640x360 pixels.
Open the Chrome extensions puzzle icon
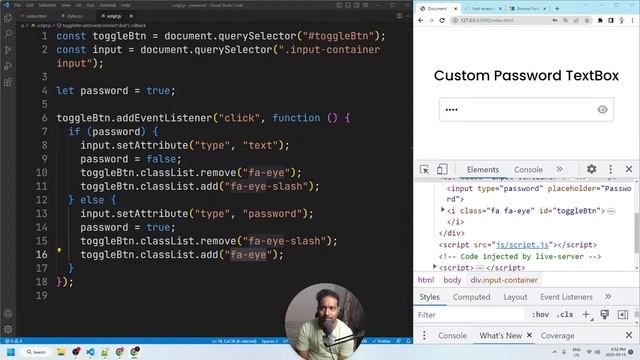pyautogui.click(x=600, y=20)
